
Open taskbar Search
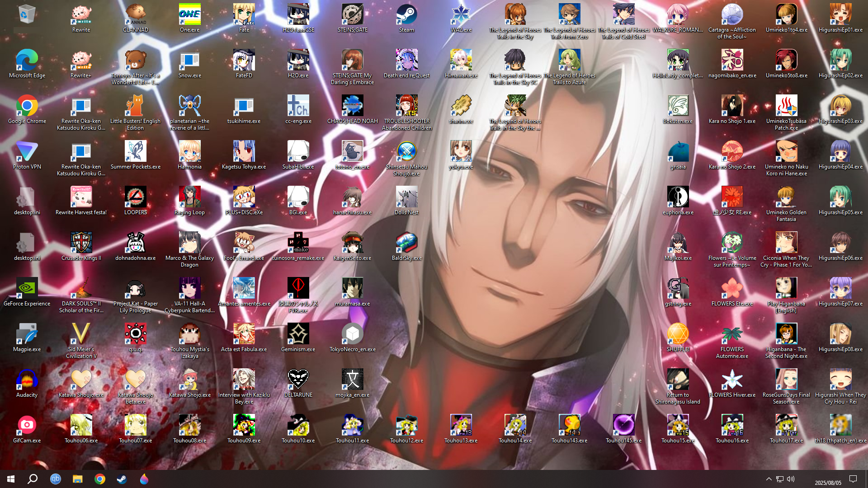[33, 479]
